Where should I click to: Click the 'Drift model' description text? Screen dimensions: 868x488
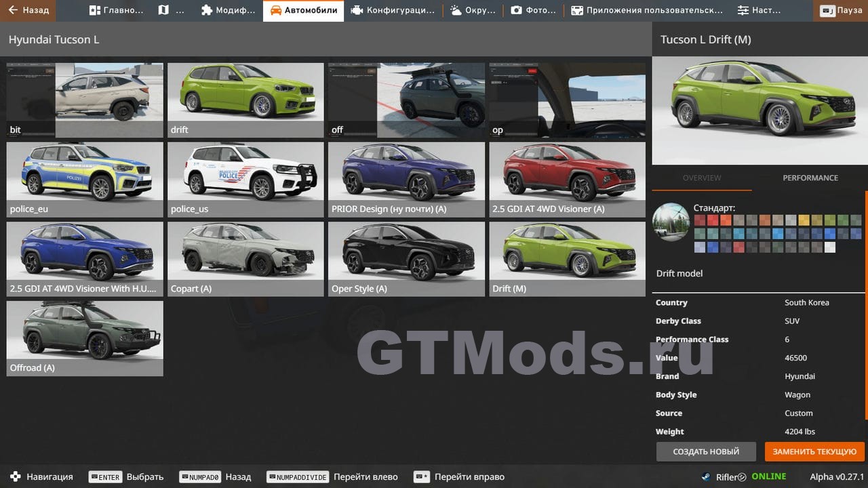tap(679, 273)
